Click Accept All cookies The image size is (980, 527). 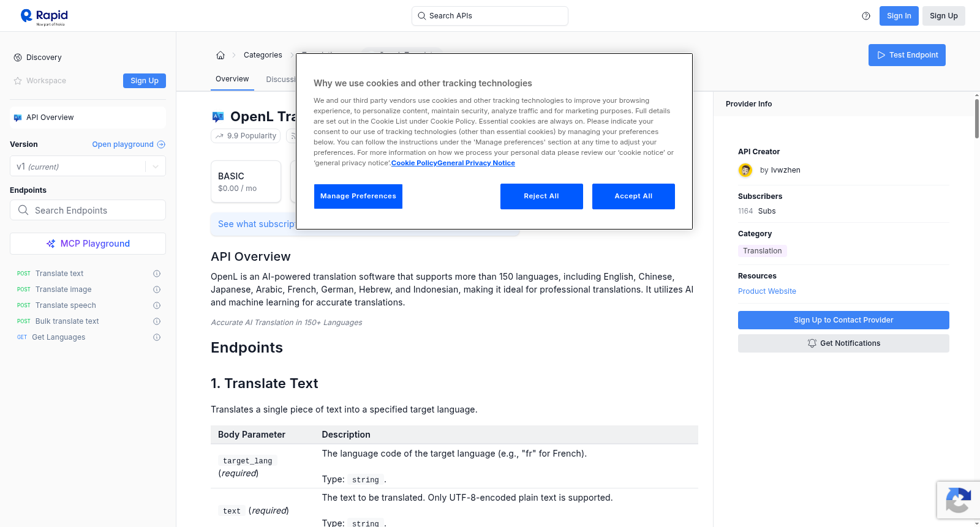click(633, 196)
